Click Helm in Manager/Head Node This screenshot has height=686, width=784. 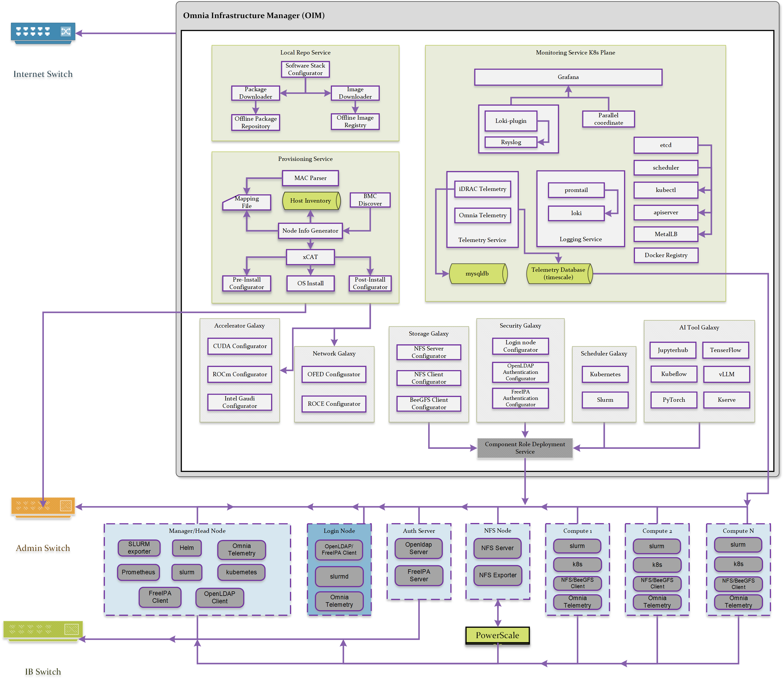(186, 548)
